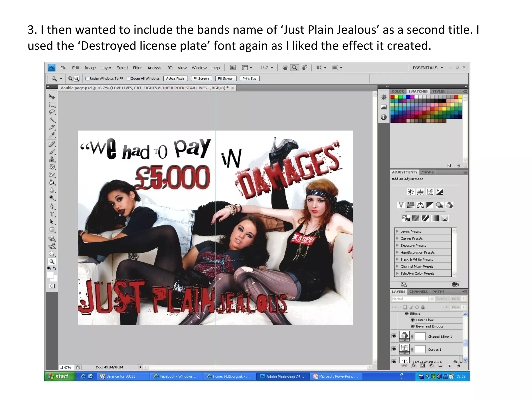Switch to Microsoft PowerPoint in taskbar
Image resolution: width=532 pixels, height=399 pixels.
(336, 376)
